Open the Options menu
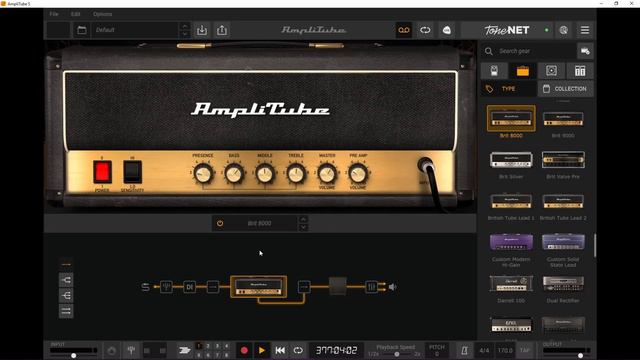 [x=102, y=14]
